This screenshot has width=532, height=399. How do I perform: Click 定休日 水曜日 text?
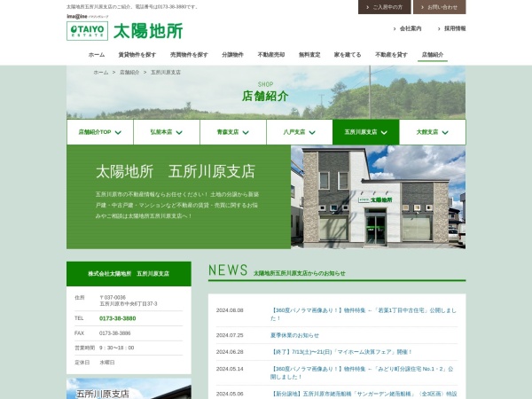click(x=107, y=363)
